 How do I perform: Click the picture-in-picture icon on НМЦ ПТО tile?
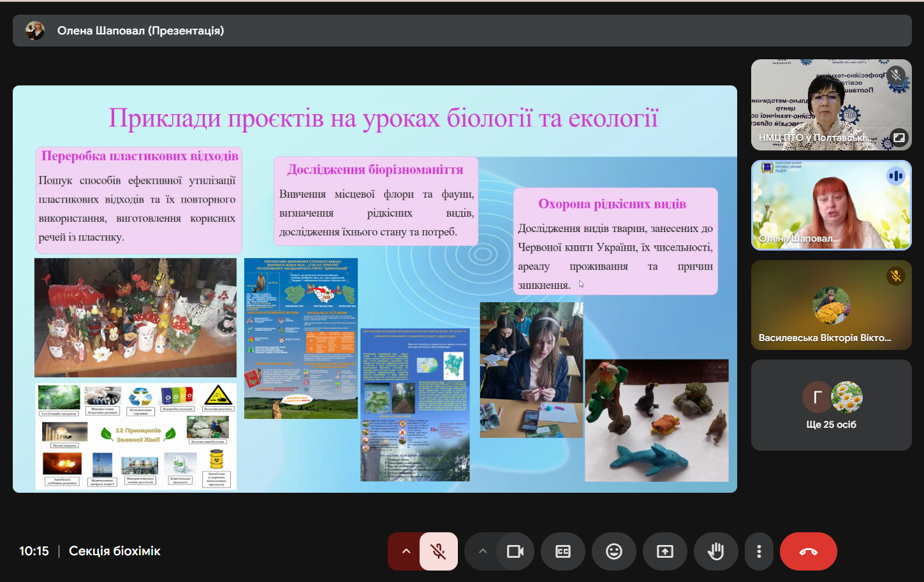[898, 138]
